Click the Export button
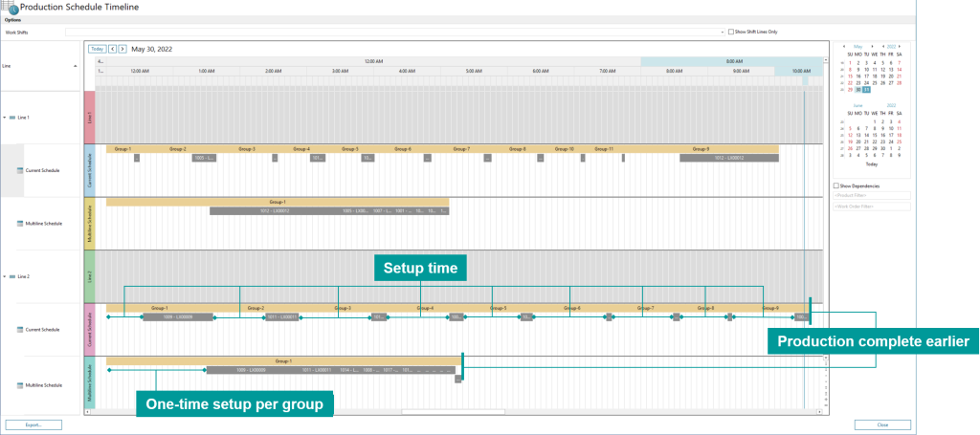Image resolution: width=980 pixels, height=435 pixels. coord(33,425)
